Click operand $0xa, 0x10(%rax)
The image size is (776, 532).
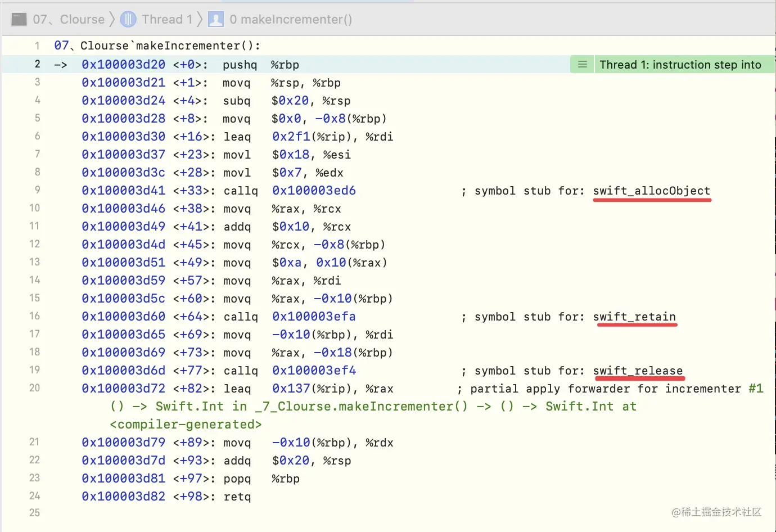coord(330,263)
